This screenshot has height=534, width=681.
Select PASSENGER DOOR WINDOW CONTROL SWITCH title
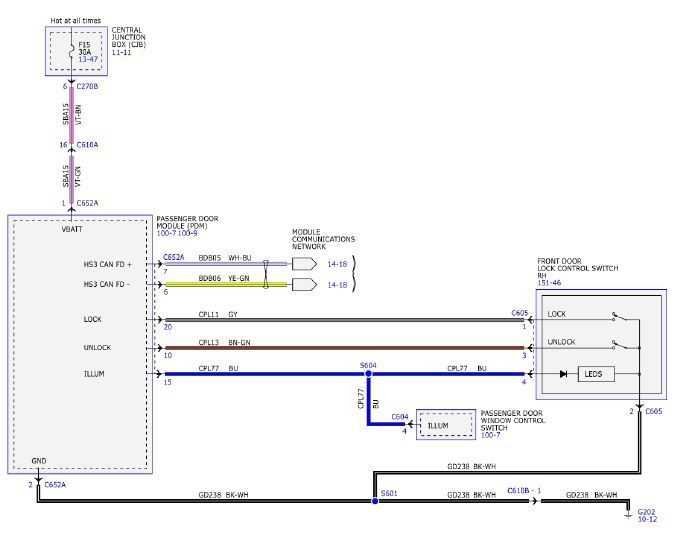point(512,420)
